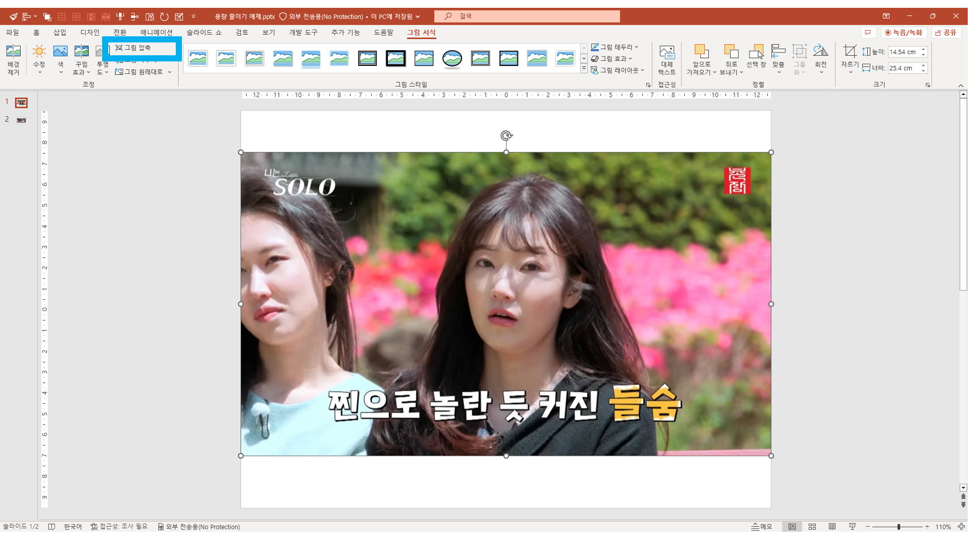The width and height of the screenshot is (980, 544).
Task: Open the 그림 스타일 group dialog launcher
Action: click(648, 85)
